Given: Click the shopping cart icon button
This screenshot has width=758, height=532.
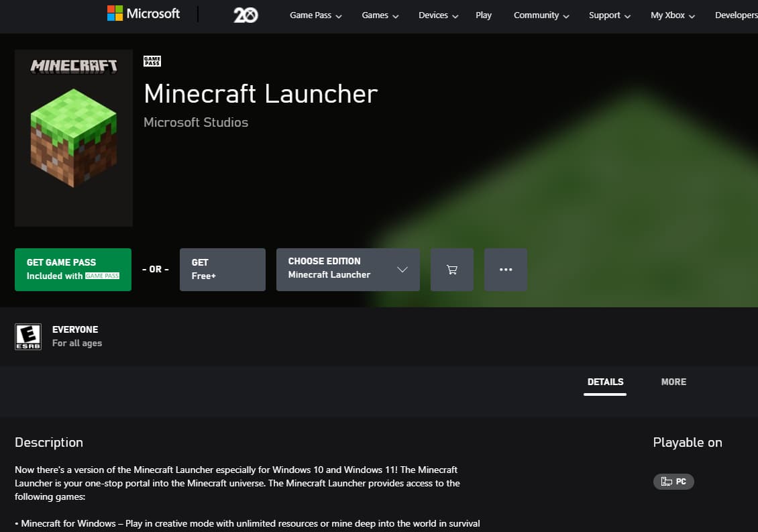Looking at the screenshot, I should click(452, 270).
